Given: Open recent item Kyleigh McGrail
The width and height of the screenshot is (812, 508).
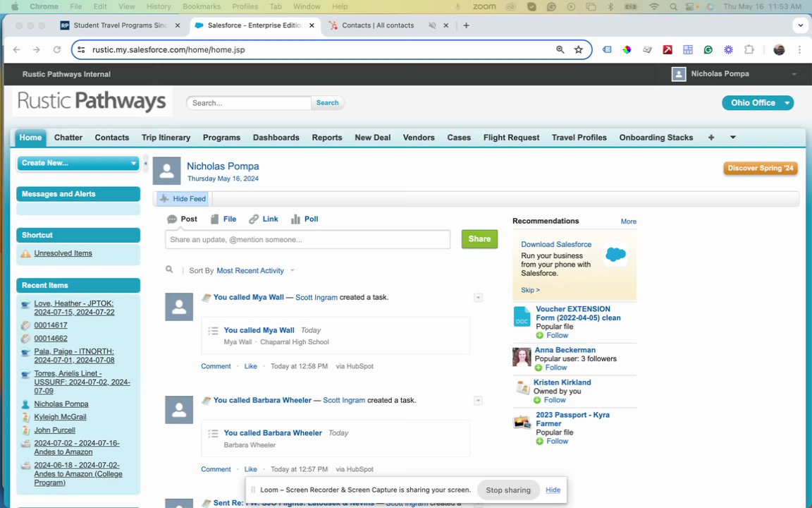Looking at the screenshot, I should tap(60, 417).
